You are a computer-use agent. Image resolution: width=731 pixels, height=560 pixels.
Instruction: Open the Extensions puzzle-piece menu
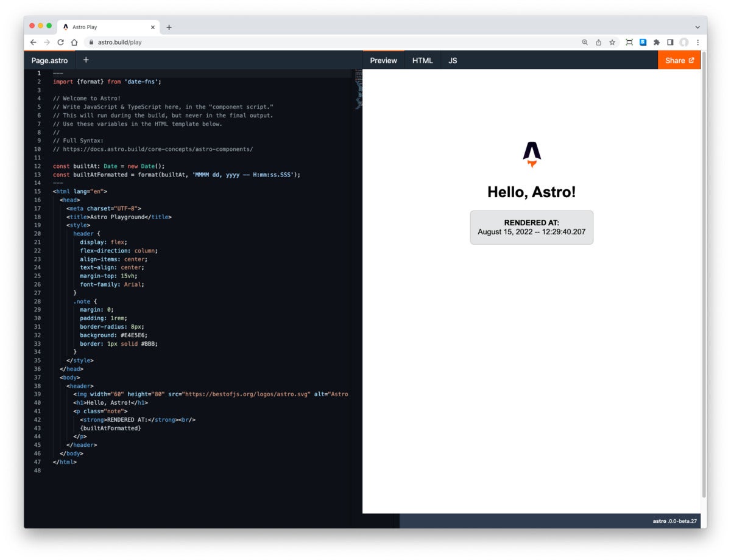pos(657,43)
